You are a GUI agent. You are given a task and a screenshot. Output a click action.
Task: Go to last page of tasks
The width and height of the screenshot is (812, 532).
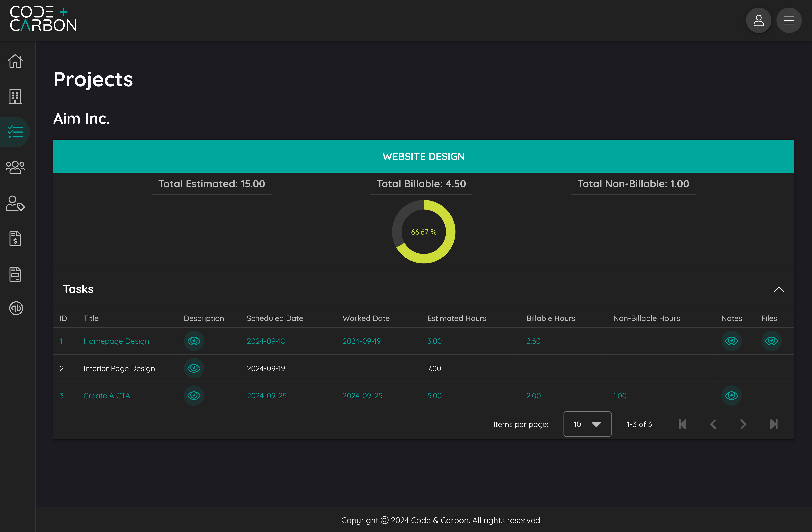(x=774, y=424)
